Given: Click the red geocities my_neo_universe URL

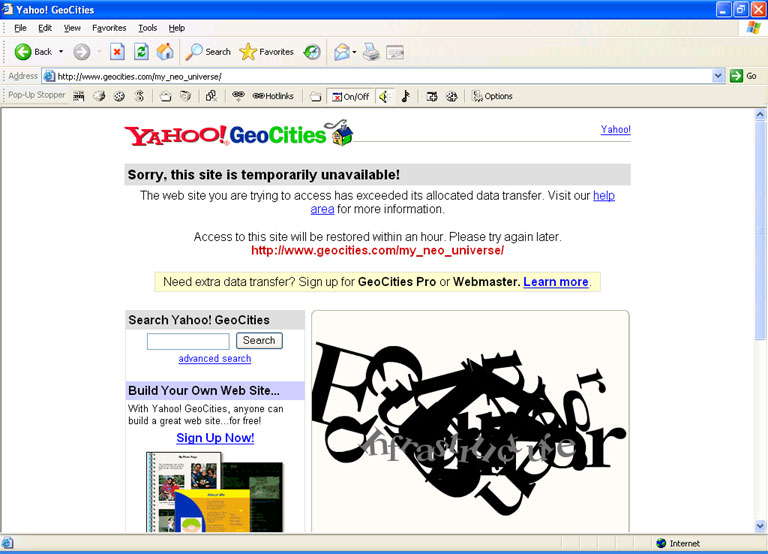Looking at the screenshot, I should 378,250.
